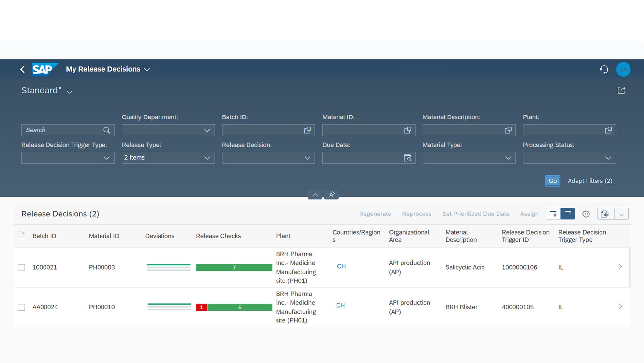Click the back navigation arrow
Screen dimensions: 644x363
22,69
